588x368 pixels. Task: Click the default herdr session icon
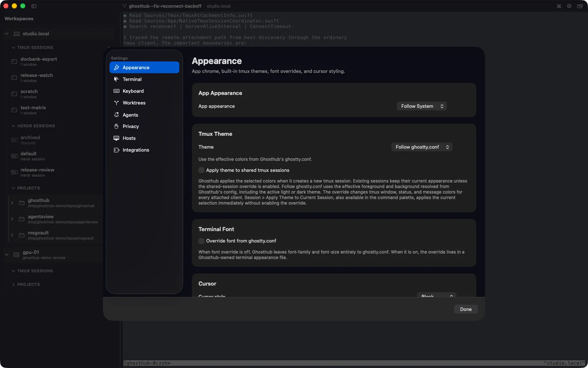click(x=14, y=156)
